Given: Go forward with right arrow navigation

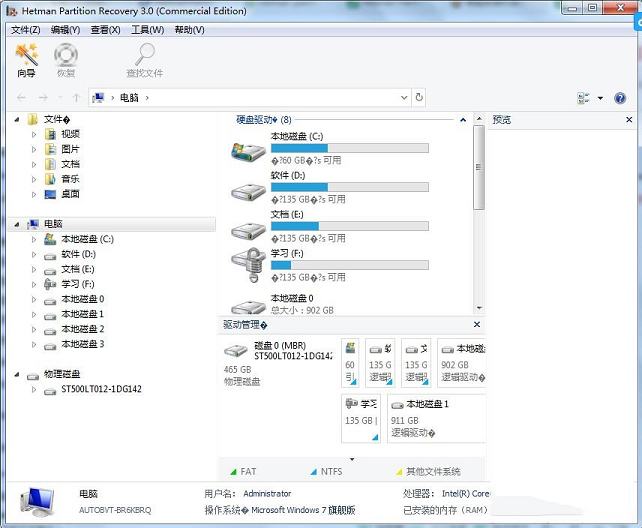Looking at the screenshot, I should (x=43, y=98).
